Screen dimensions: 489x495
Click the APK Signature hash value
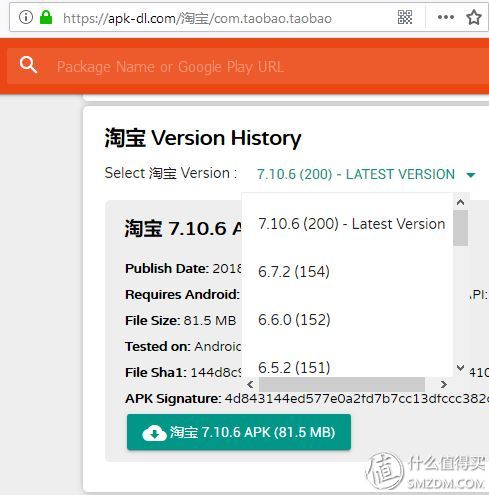(x=357, y=398)
